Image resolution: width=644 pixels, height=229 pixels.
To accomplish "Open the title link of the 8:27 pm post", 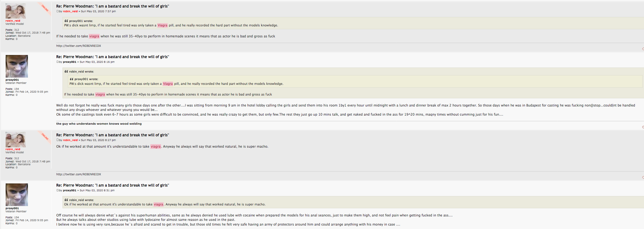I will [112, 135].
